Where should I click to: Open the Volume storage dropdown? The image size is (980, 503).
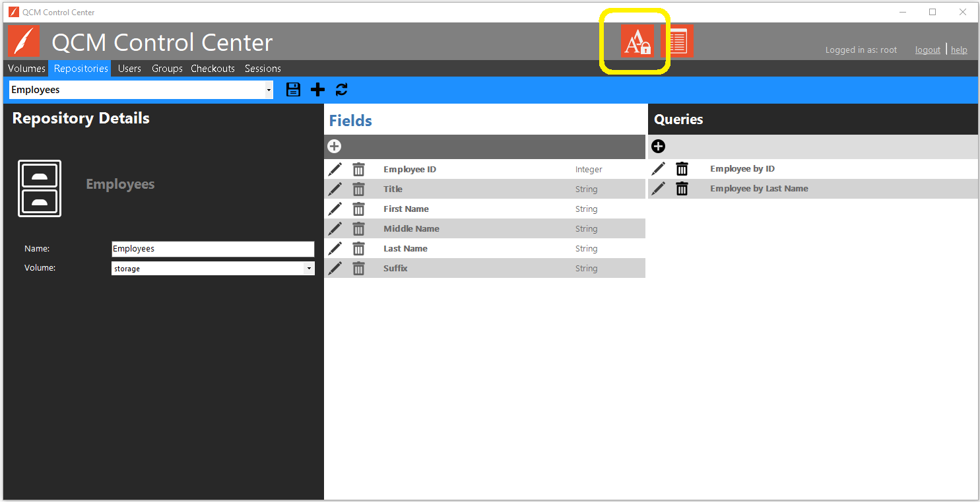(308, 269)
